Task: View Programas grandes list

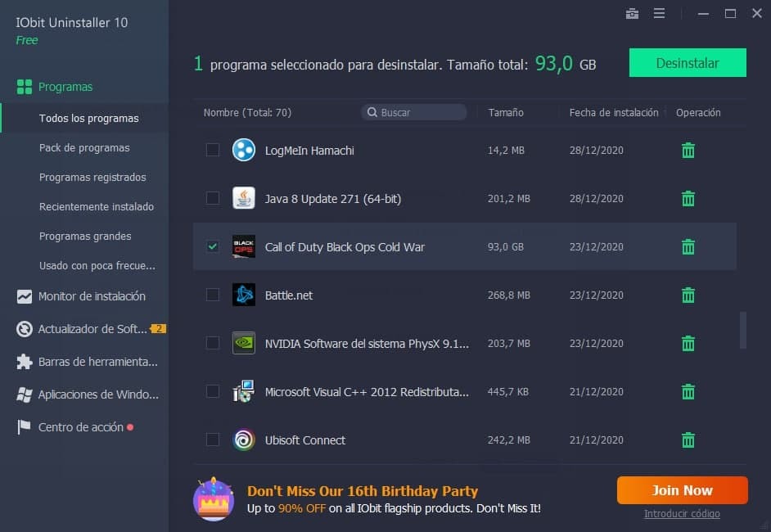Action: (x=84, y=236)
